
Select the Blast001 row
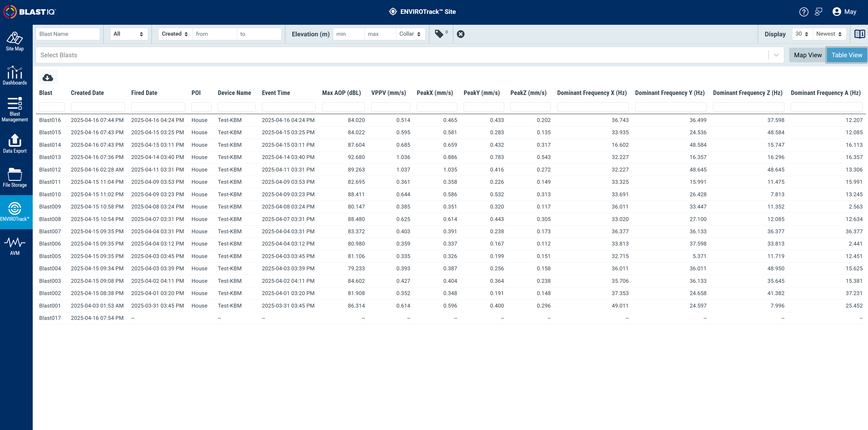coord(451,306)
